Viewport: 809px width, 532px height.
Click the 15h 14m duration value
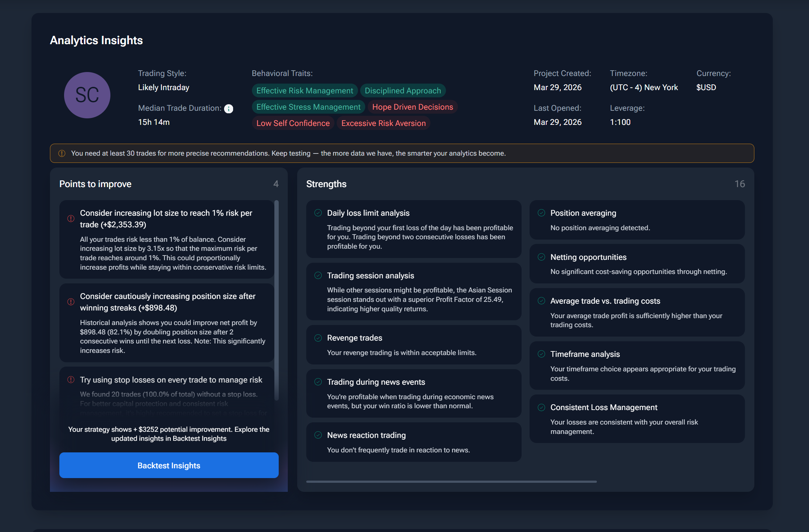click(154, 122)
